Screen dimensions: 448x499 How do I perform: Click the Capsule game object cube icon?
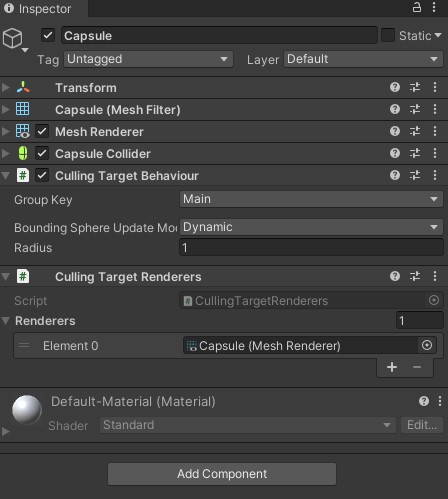click(13, 38)
